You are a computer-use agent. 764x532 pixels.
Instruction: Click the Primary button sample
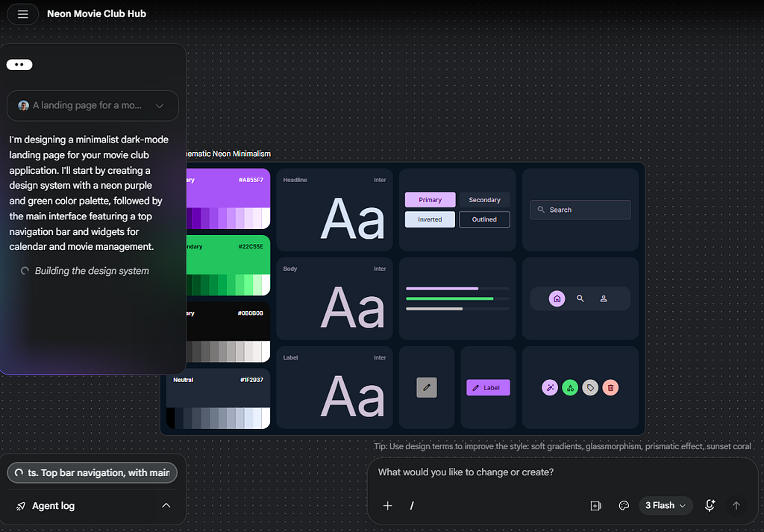430,200
